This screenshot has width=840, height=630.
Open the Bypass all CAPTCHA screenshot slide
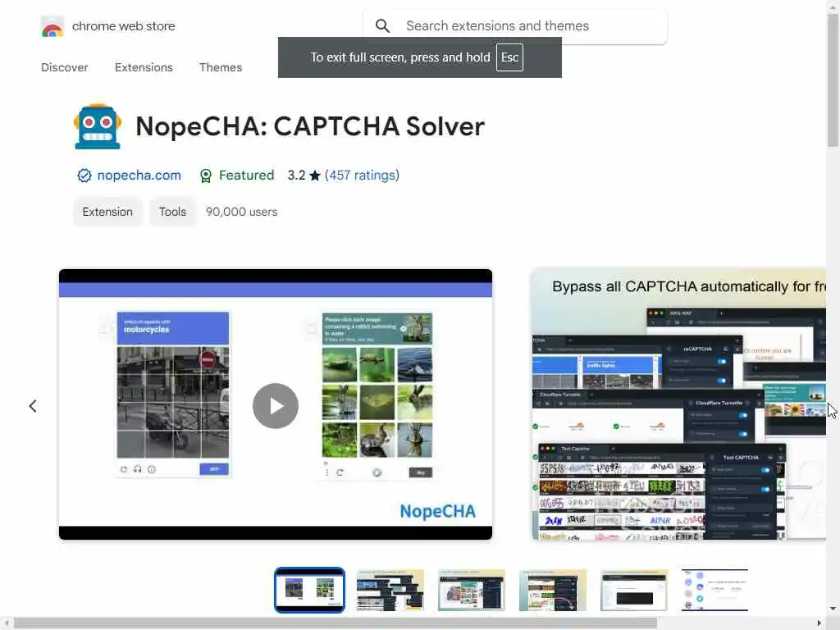(x=678, y=404)
